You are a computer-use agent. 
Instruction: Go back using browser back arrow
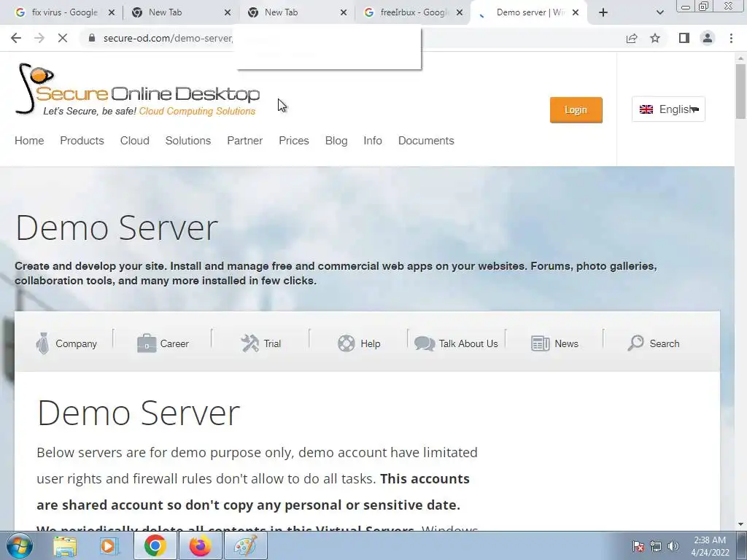pyautogui.click(x=16, y=38)
